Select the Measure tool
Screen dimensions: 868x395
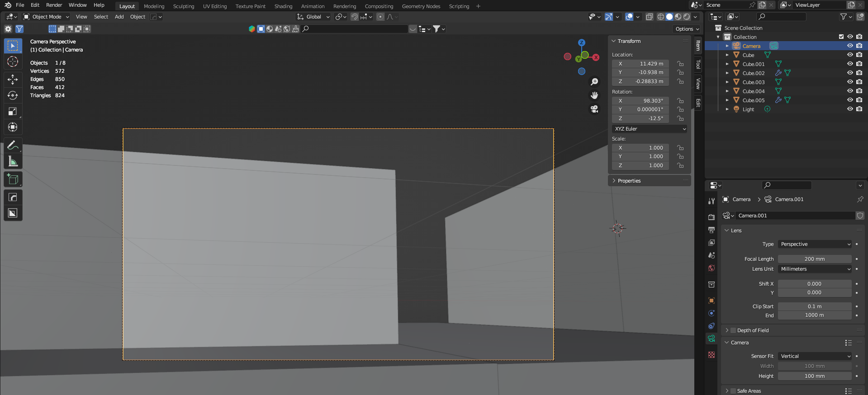click(x=13, y=161)
